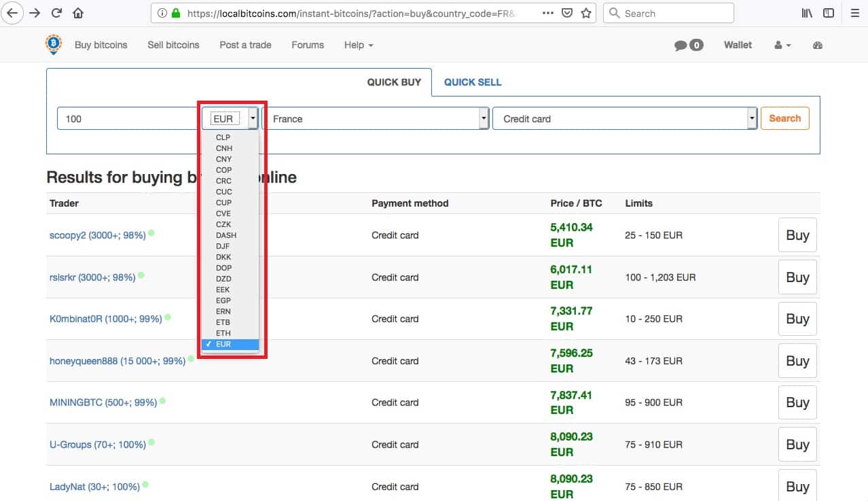
Task: Open trader honeyqueen888 profile
Action: 117,361
